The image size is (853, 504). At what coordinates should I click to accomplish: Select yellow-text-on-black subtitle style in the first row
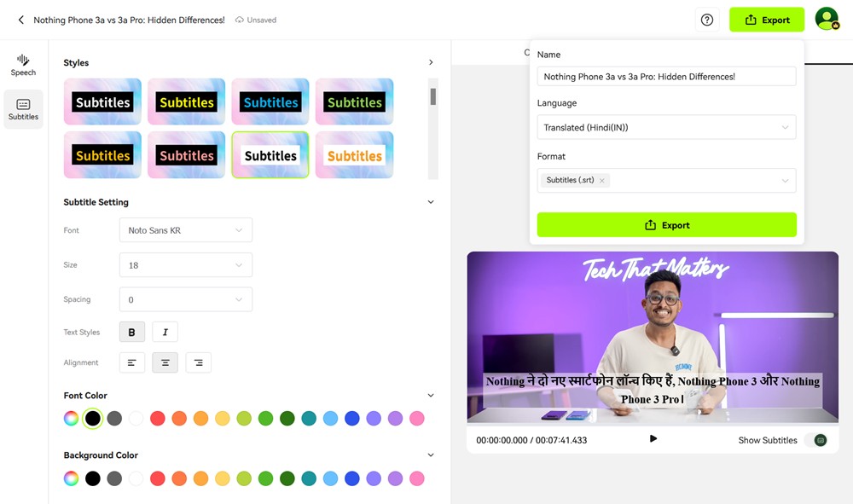point(186,101)
